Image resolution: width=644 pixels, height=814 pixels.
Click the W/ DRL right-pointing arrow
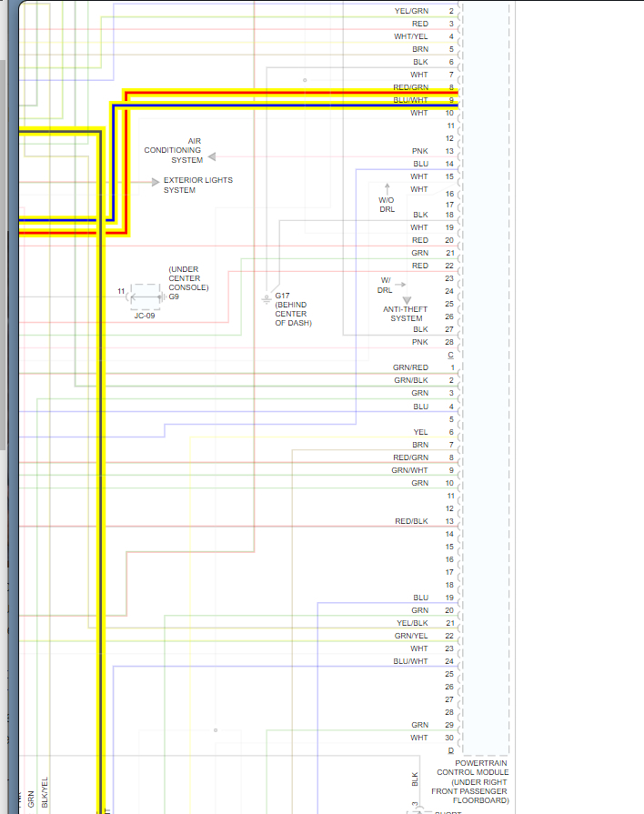point(400,284)
